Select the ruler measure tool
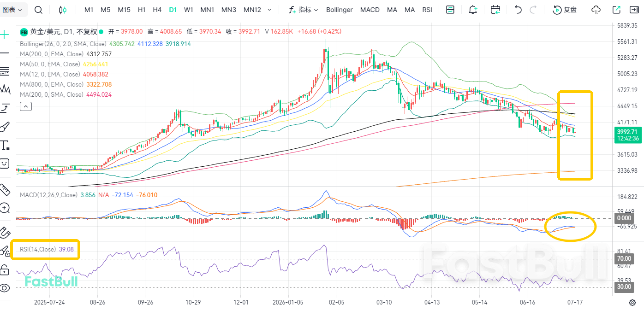Viewport: 644px width, 310px height. pos(5,189)
